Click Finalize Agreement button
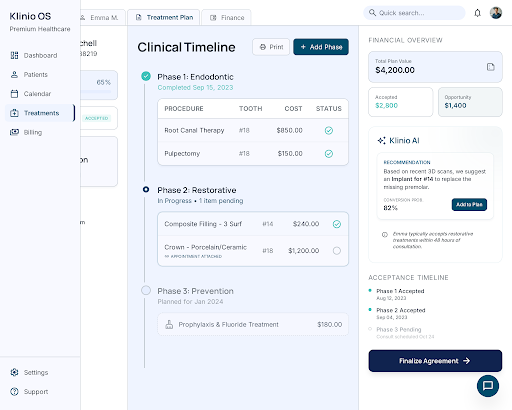Image resolution: width=512 pixels, height=410 pixels. [x=435, y=361]
